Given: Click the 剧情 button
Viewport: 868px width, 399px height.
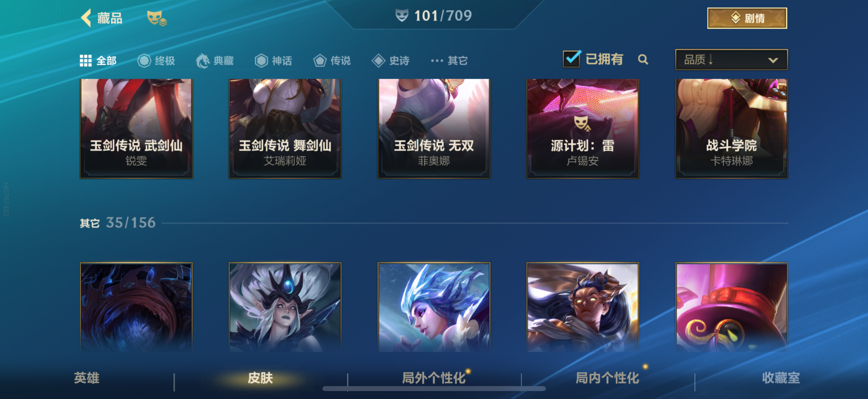Looking at the screenshot, I should 747,18.
